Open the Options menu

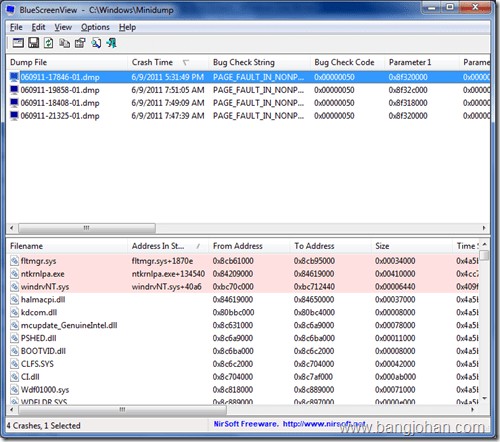click(x=95, y=27)
